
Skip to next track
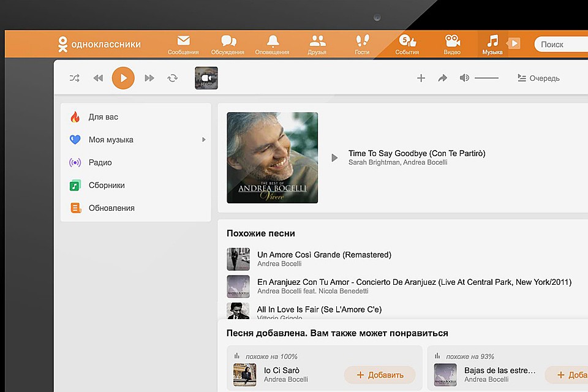[x=149, y=78]
